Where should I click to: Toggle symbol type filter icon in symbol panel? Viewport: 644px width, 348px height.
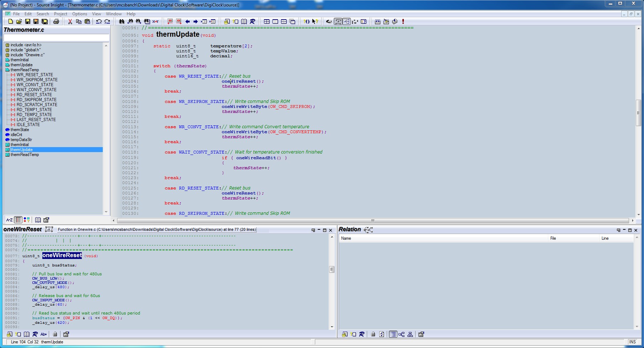pos(27,220)
